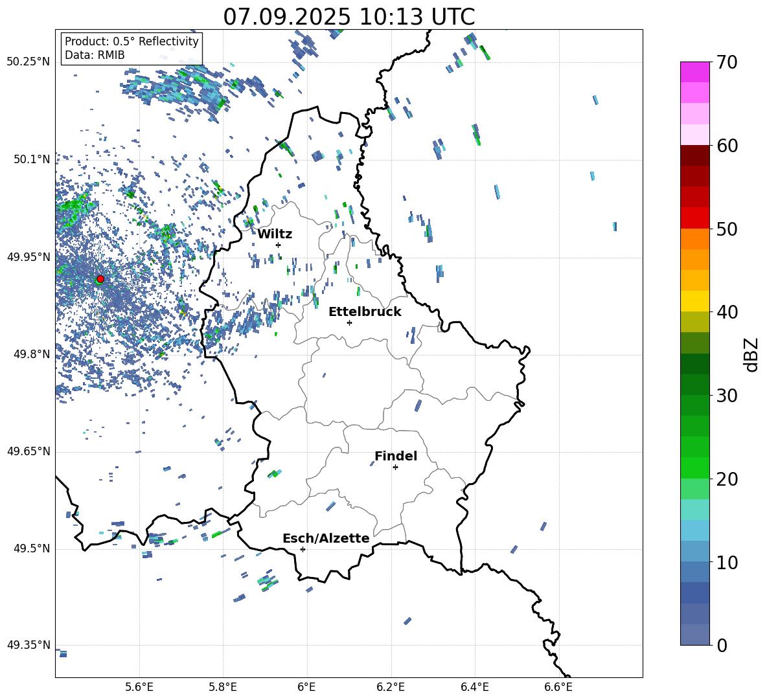Click the 6.2°E longitude label

391,687
